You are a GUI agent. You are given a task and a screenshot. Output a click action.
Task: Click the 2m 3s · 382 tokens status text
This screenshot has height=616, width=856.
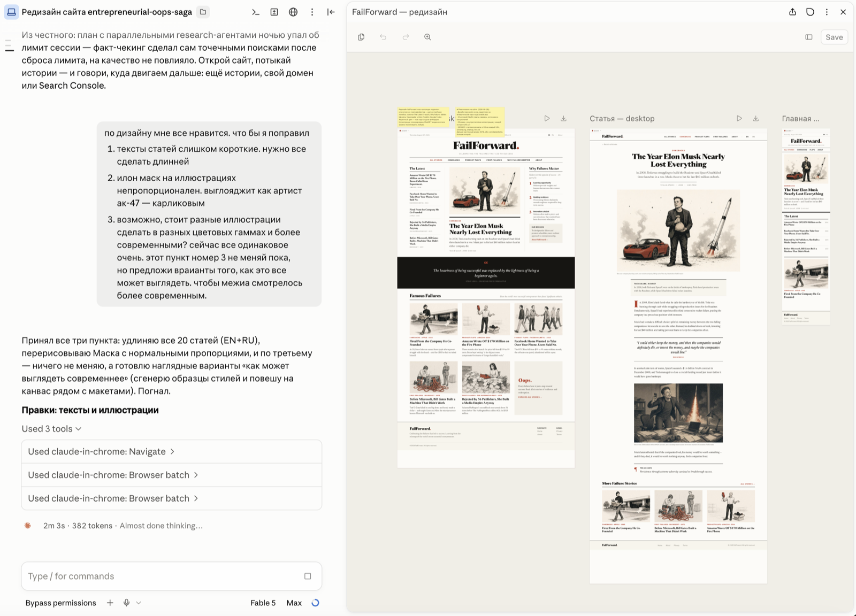(x=78, y=526)
